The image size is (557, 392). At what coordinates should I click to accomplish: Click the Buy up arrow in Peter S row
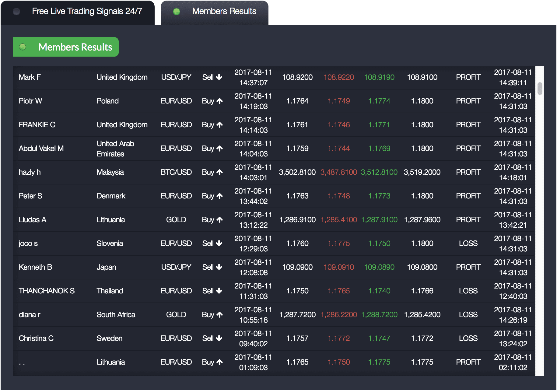pyautogui.click(x=219, y=196)
